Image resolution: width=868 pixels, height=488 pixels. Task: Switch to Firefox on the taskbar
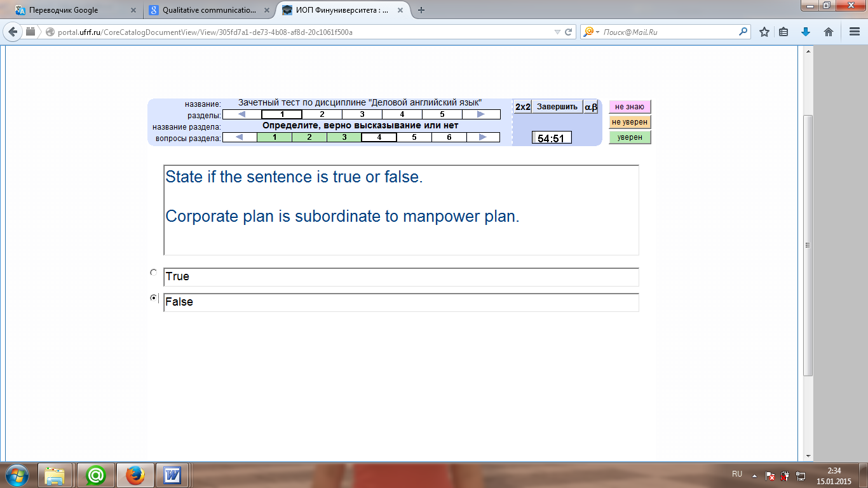coord(135,475)
